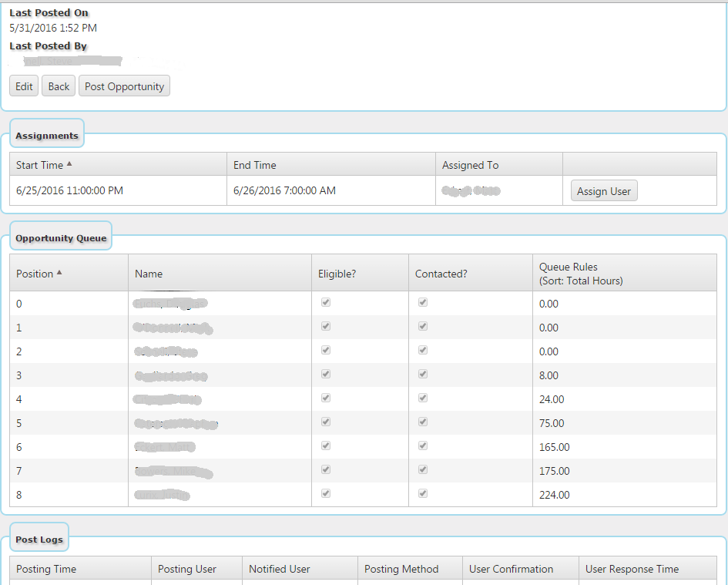Click the Last Posted By label

point(49,46)
